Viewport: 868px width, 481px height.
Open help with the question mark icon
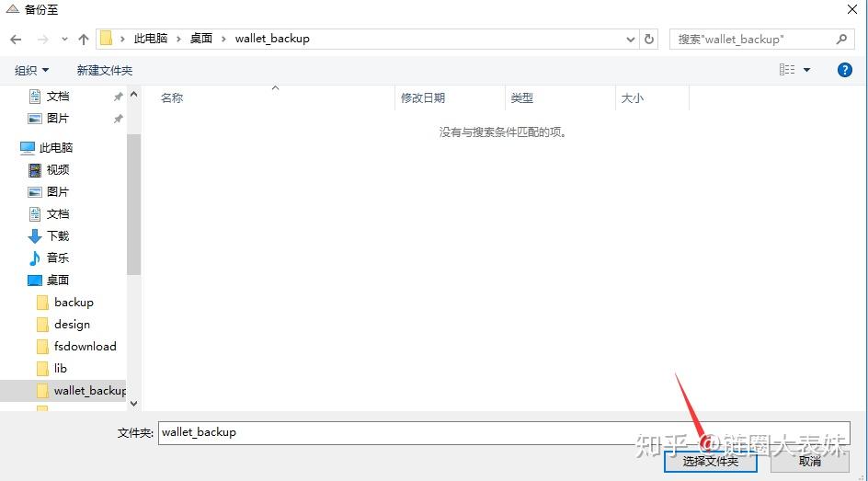point(845,70)
